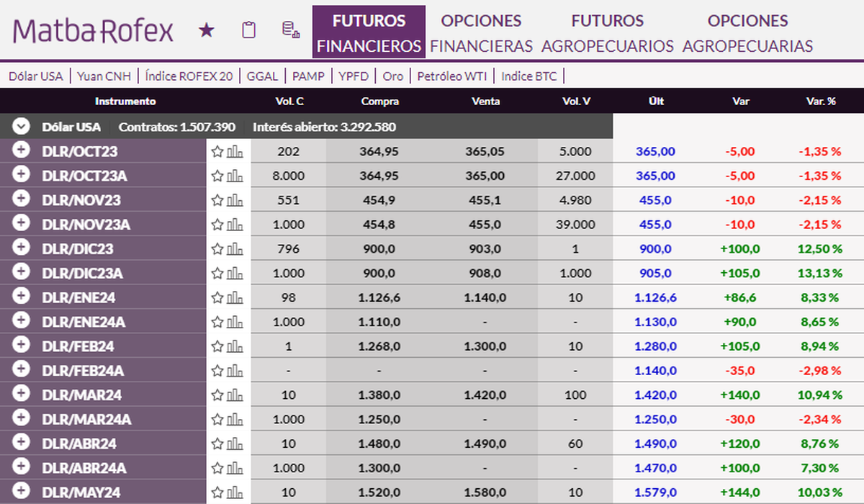Select the DLR/DIC23A instrument name

tap(82, 273)
